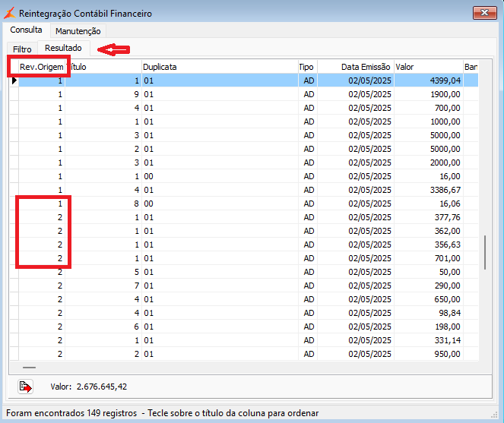
Task: Close the Reintegração Contábil Financeiro window
Action: (485, 13)
